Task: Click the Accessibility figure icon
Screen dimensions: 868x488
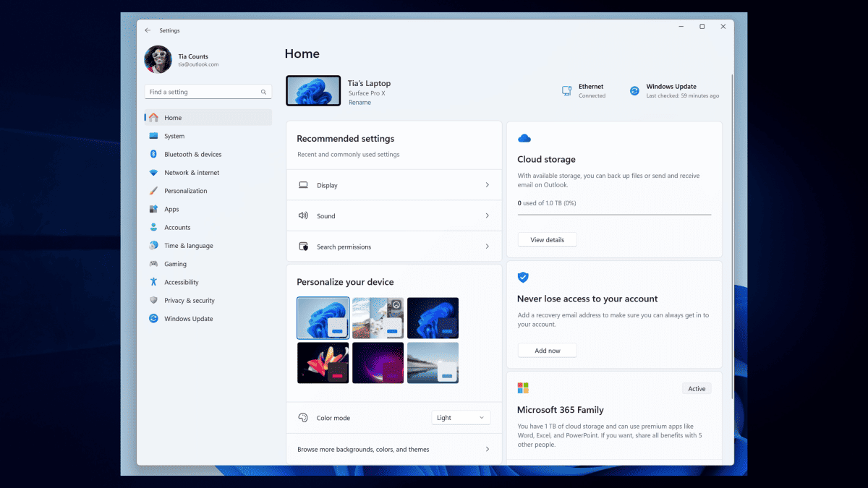Action: [x=153, y=282]
